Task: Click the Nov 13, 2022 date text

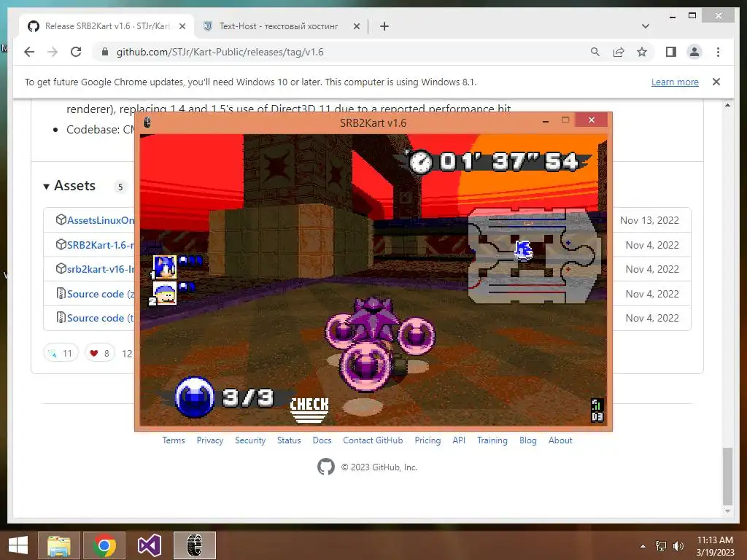Action: click(649, 220)
